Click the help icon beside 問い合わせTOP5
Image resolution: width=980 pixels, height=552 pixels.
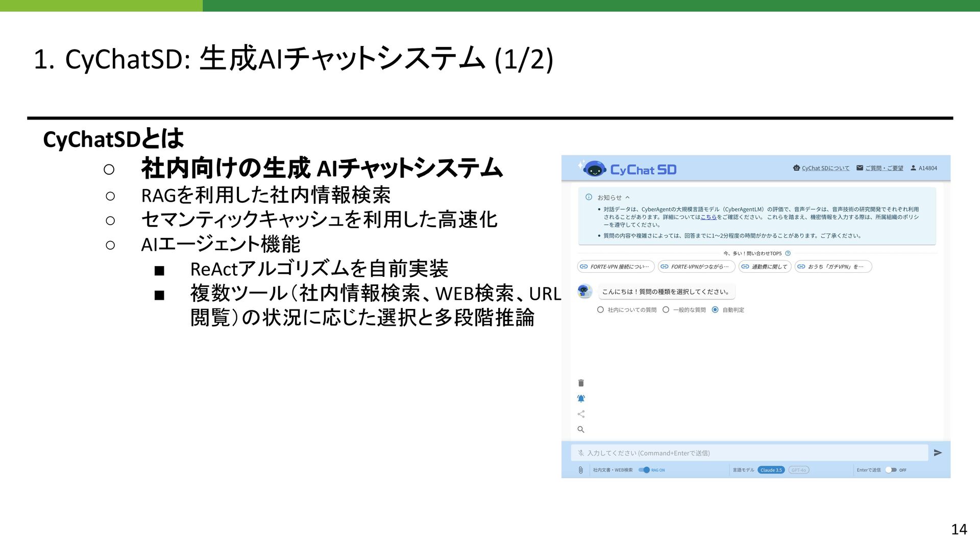pyautogui.click(x=788, y=253)
